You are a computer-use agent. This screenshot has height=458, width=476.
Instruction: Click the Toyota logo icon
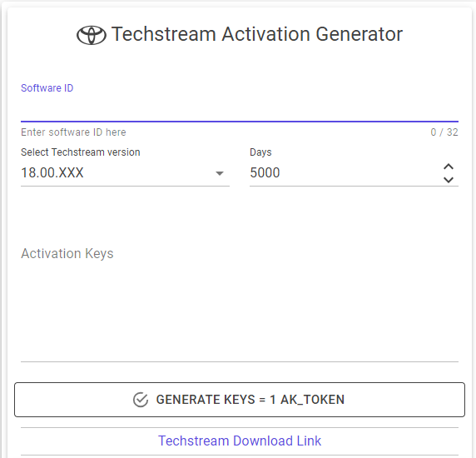[92, 35]
